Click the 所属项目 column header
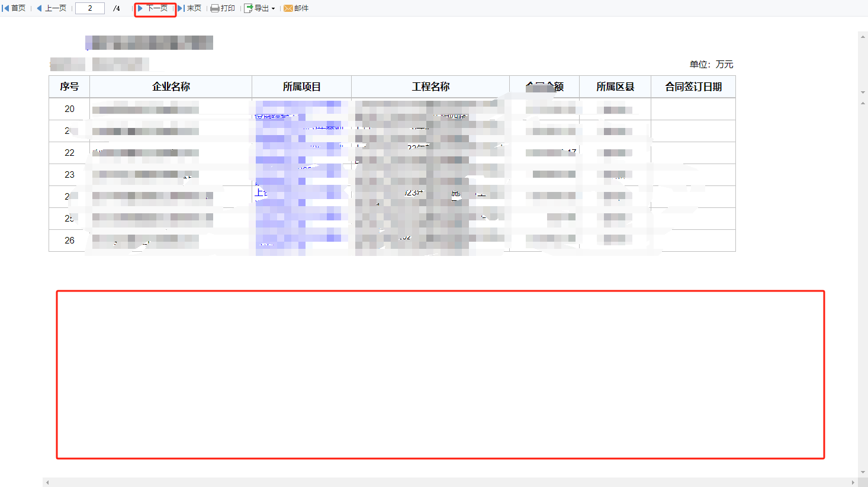Image resolution: width=868 pixels, height=487 pixels. pyautogui.click(x=302, y=86)
